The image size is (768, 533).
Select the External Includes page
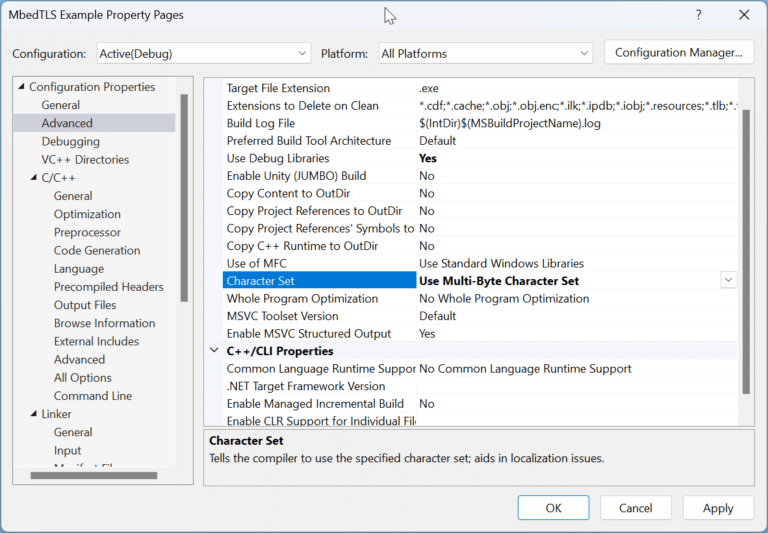[x=96, y=341]
